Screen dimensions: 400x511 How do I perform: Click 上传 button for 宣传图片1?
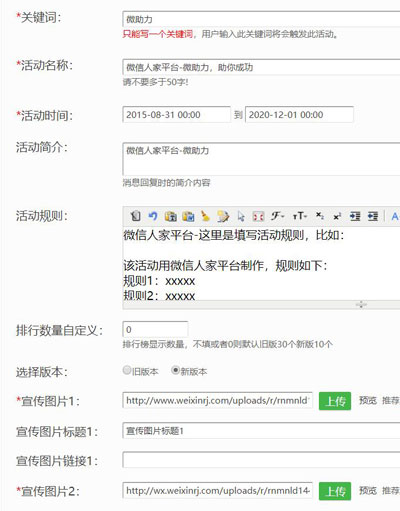(x=335, y=401)
